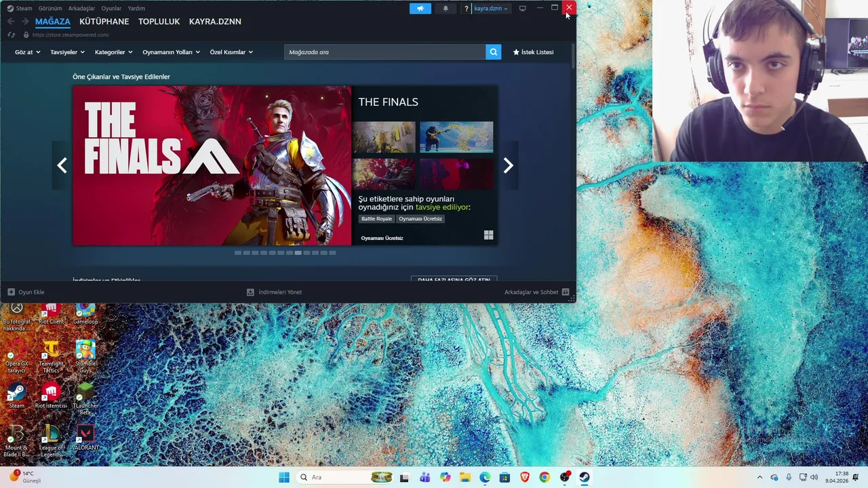This screenshot has width=868, height=488.
Task: Select Mount & Blade II desktop icon
Action: [17, 441]
